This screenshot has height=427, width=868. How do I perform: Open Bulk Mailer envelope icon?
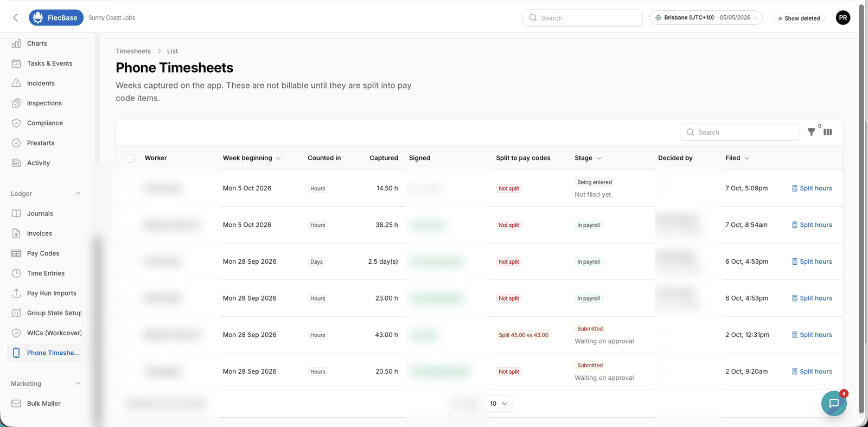coord(16,404)
